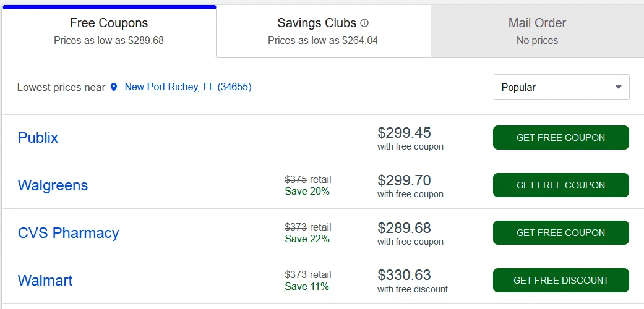Click the Savings Clubs info icon

tap(364, 23)
